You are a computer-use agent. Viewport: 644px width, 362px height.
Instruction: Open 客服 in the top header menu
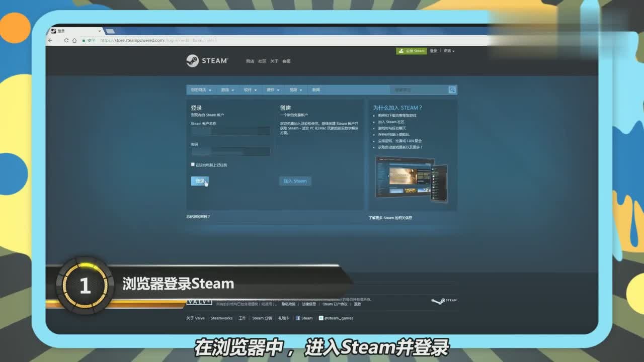pos(286,61)
